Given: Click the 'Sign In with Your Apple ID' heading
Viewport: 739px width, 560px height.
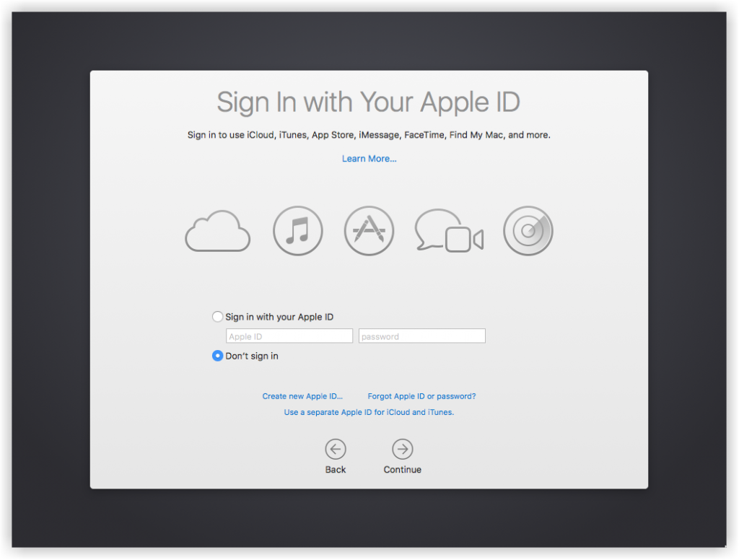Looking at the screenshot, I should [369, 102].
